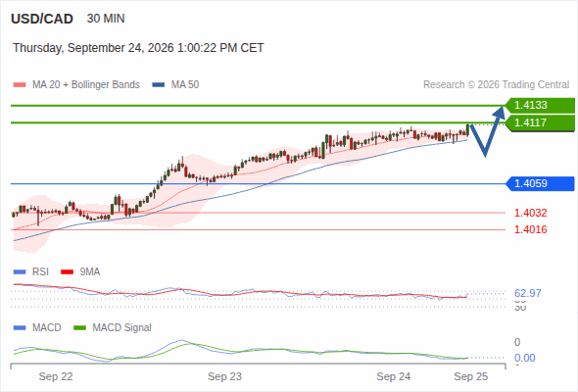
Task: Click the MACD legend label
Action: (x=47, y=328)
